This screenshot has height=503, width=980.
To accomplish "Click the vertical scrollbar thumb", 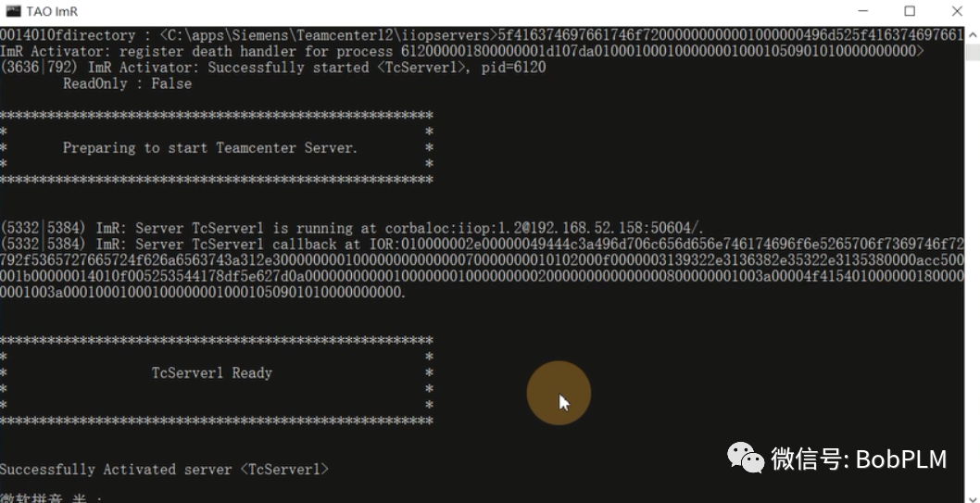I will (x=973, y=52).
